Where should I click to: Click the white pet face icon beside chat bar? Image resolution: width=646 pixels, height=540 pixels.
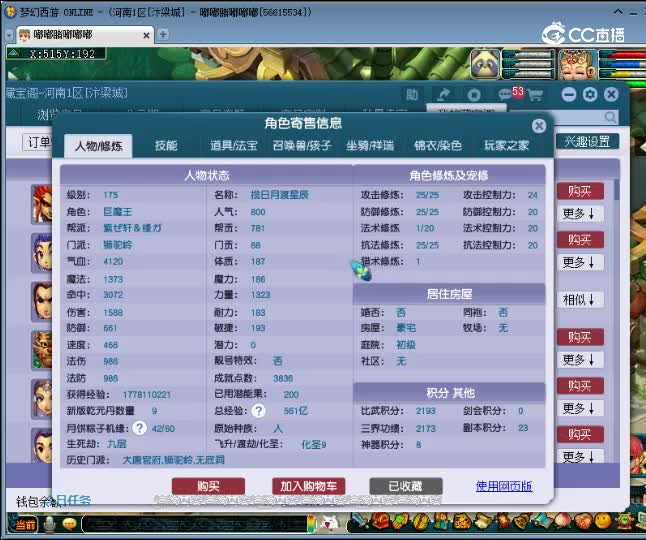(330, 524)
